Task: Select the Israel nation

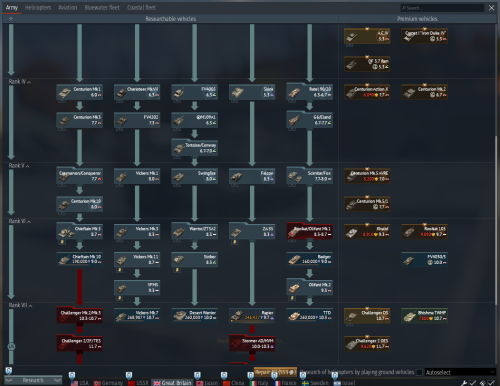Action: click(344, 383)
